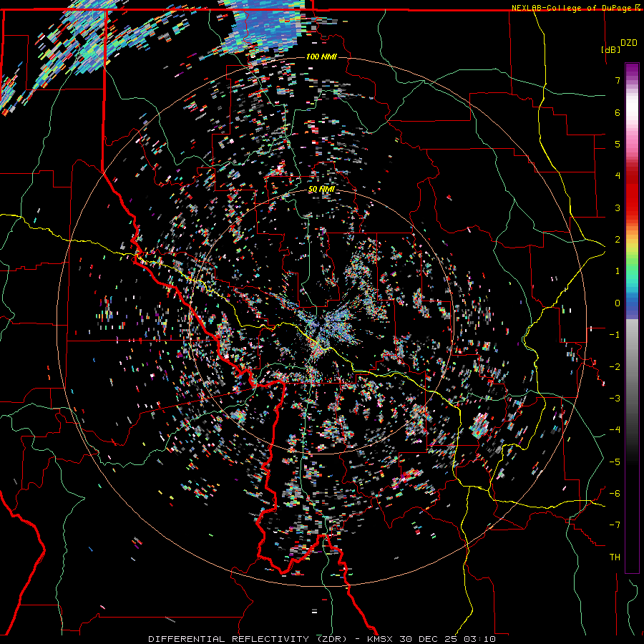Click the color scale at value 3

pyautogui.click(x=632, y=208)
